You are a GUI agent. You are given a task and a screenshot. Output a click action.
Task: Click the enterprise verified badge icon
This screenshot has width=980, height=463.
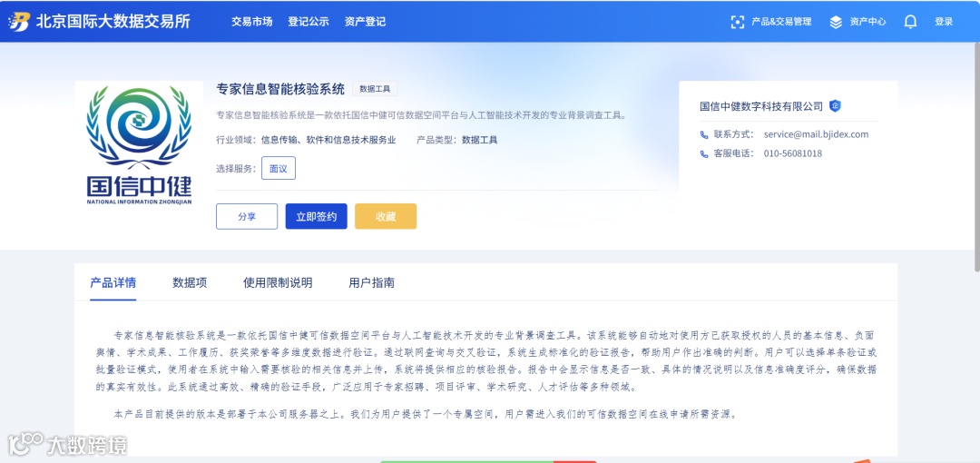(835, 105)
